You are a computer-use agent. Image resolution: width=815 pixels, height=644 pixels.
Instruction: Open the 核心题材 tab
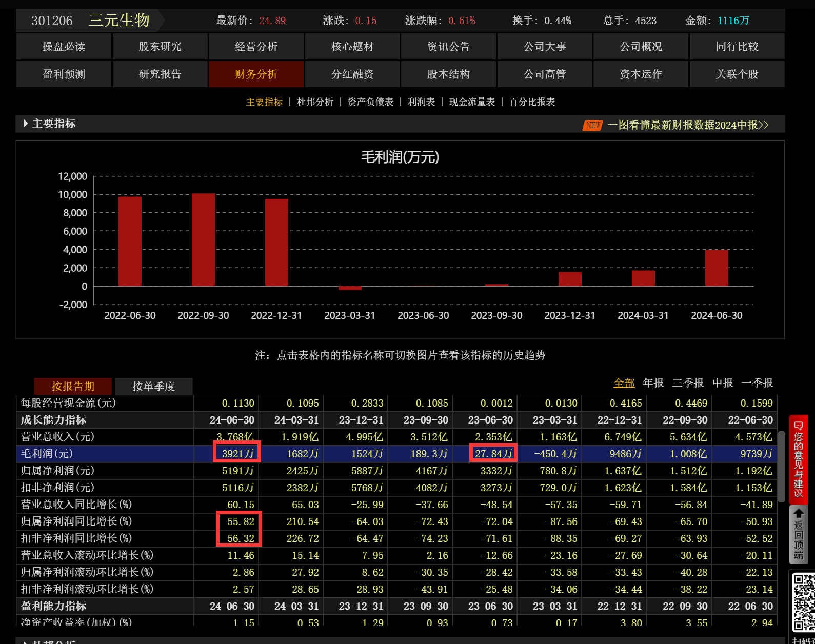pos(352,47)
